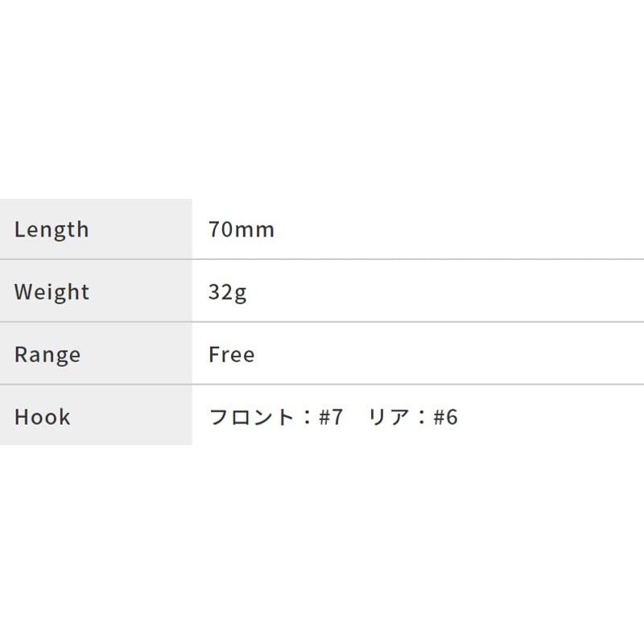This screenshot has width=644, height=644.
Task: Click the colon after "フロント"
Action: [305, 417]
